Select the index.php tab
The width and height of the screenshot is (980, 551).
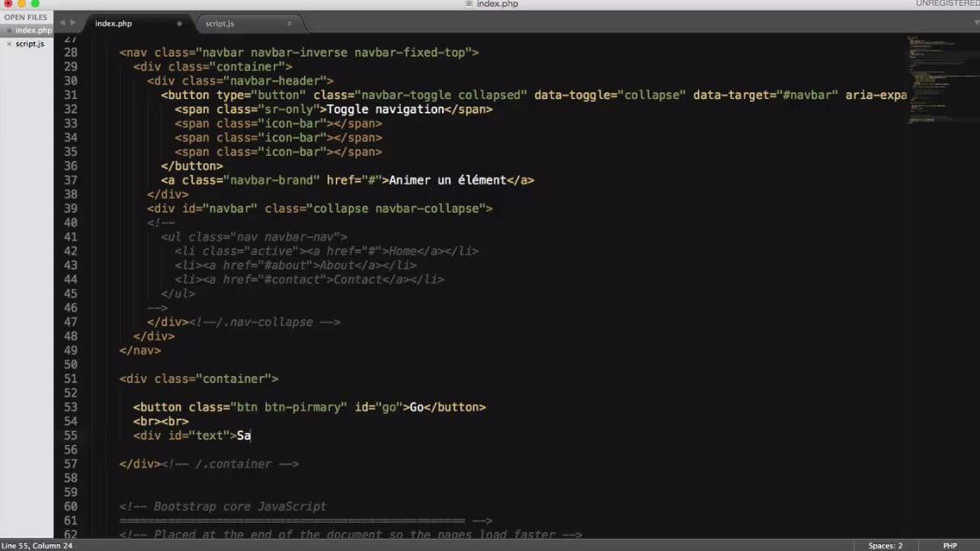[114, 24]
